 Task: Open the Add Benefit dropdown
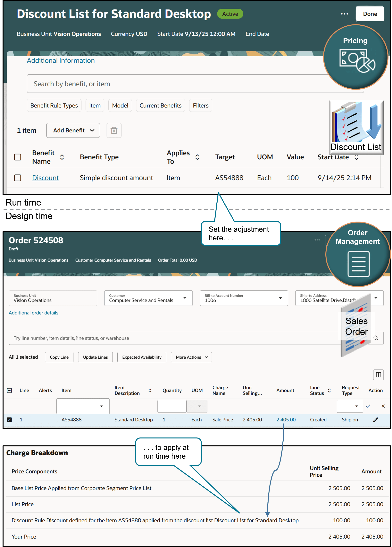tap(73, 130)
